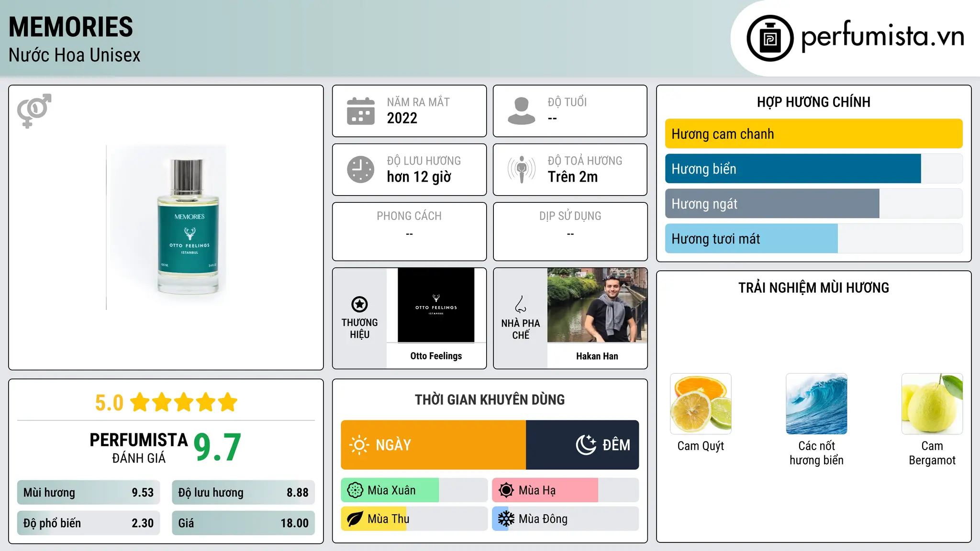The width and height of the screenshot is (980, 551).
Task: Open the Otto Feelings brand logo image
Action: pyautogui.click(x=436, y=305)
